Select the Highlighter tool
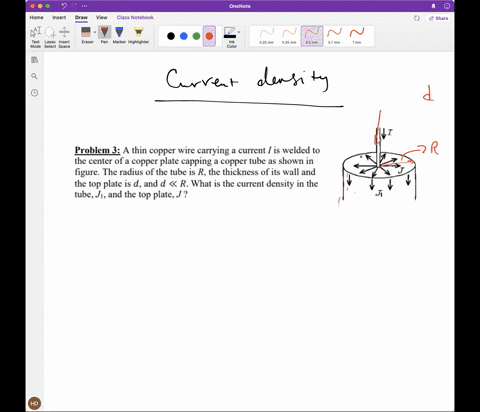This screenshot has width=480, height=412. pyautogui.click(x=138, y=35)
